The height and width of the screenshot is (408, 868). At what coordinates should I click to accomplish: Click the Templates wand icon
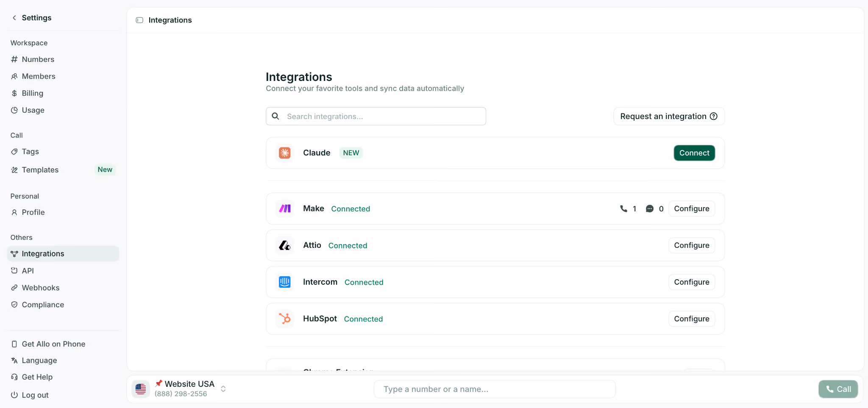point(14,170)
